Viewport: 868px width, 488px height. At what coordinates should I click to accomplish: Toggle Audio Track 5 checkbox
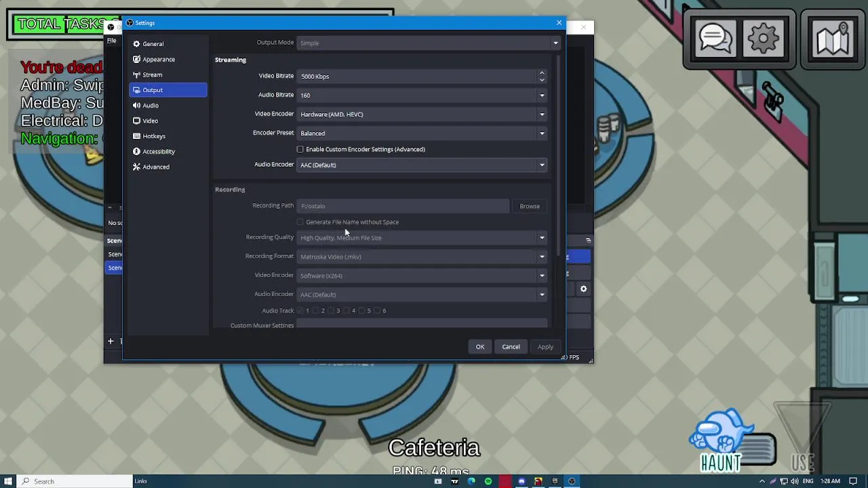361,310
